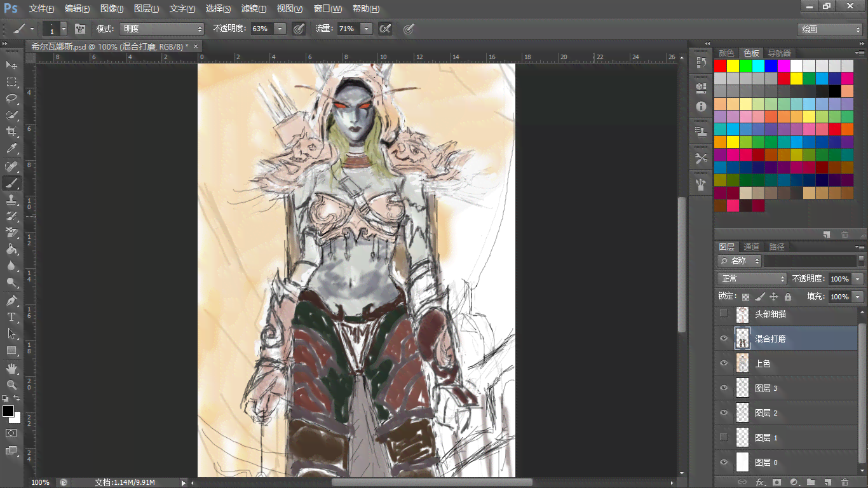Hide the 混合打磨 layer

tap(723, 339)
